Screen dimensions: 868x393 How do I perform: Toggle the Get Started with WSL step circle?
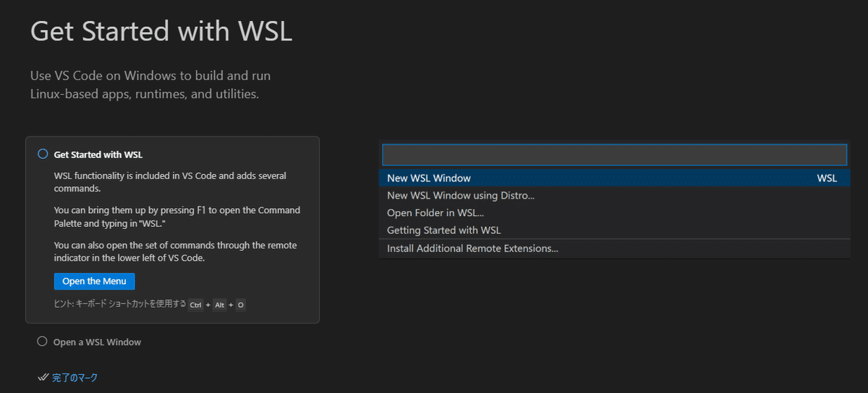[x=43, y=154]
